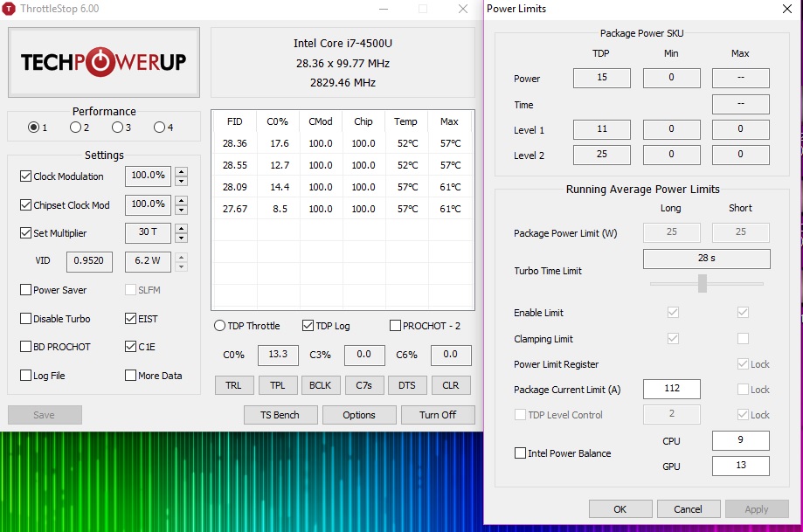Click the C6% 0.0 readout box
803x532 pixels.
[451, 355]
